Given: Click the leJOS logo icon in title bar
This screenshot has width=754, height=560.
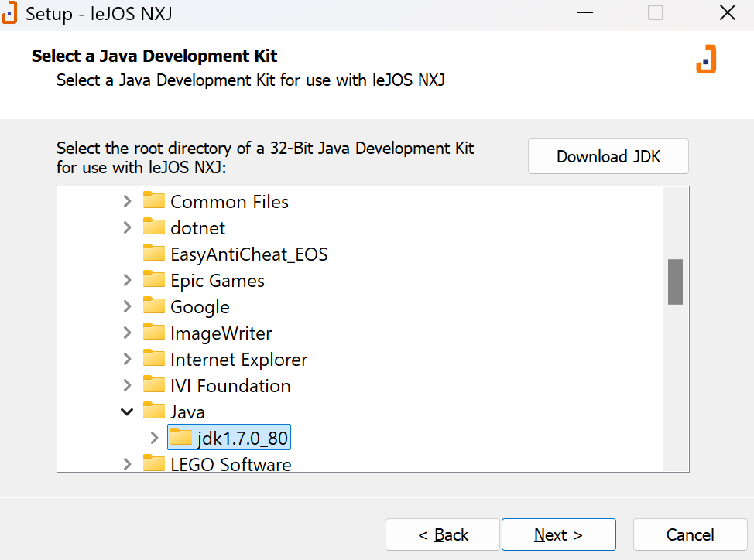Looking at the screenshot, I should click(9, 13).
